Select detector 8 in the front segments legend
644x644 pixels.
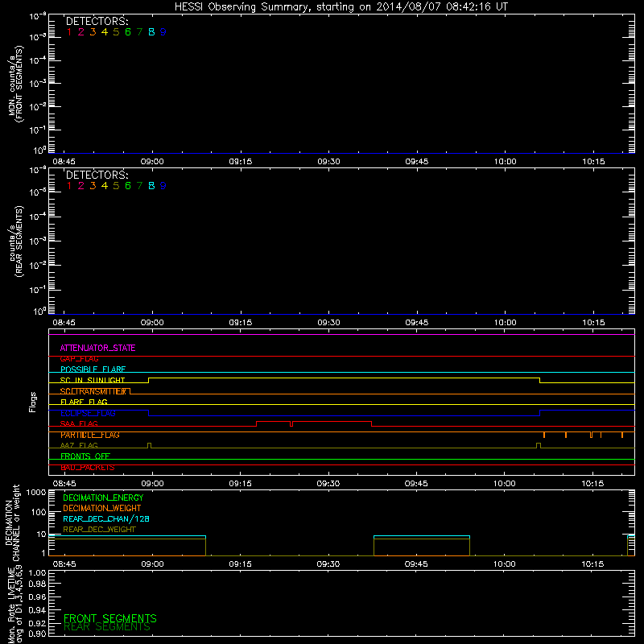(151, 32)
